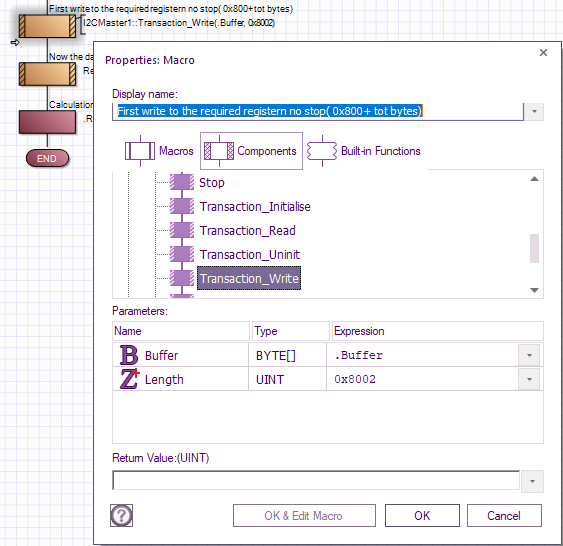Click the Buffer parameter B icon
563x546 pixels.
129,355
